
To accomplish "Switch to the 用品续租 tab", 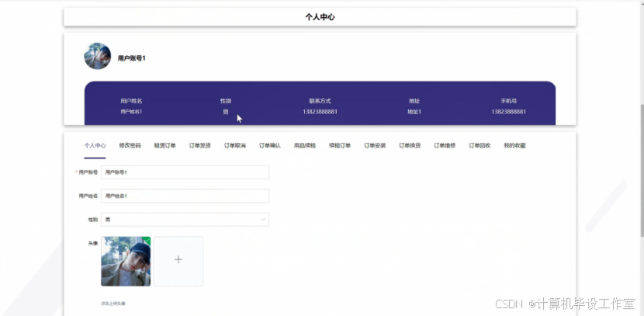I will pyautogui.click(x=305, y=145).
